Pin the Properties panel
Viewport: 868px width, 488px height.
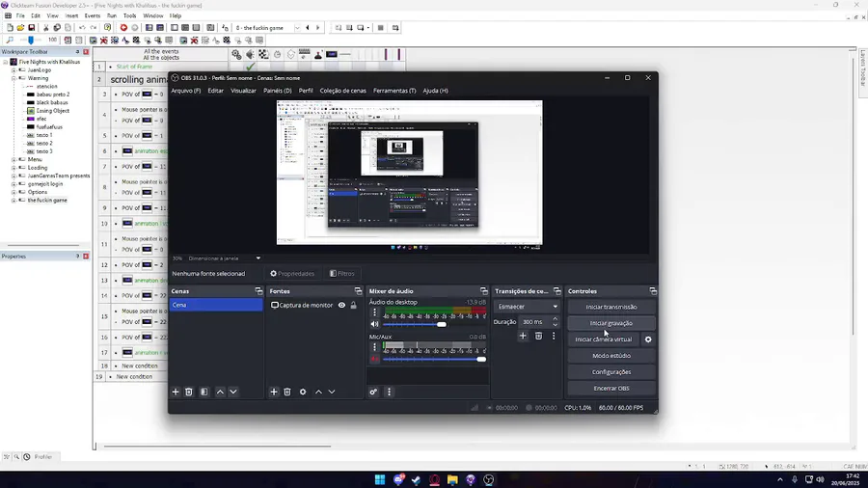click(x=77, y=257)
